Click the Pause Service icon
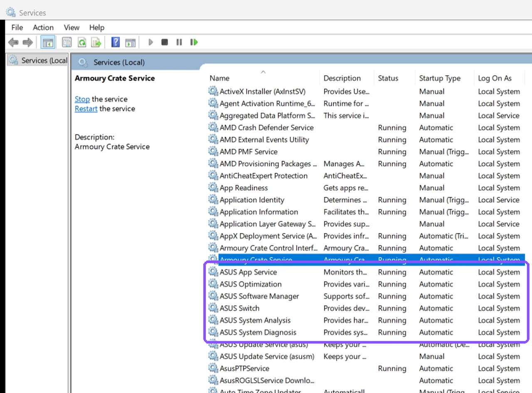Screen dimensions: 532x393 click(x=179, y=42)
